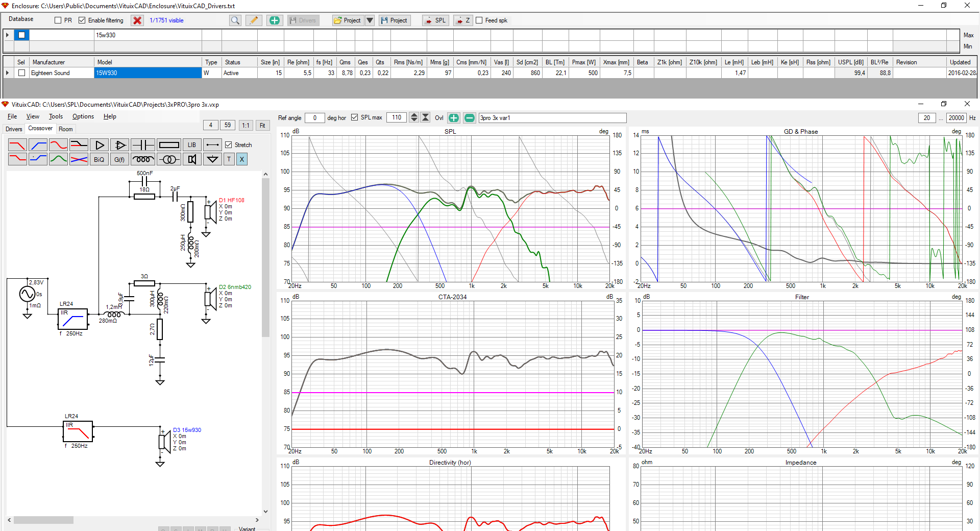Add an op-amp component
980x531 pixels.
(120, 145)
